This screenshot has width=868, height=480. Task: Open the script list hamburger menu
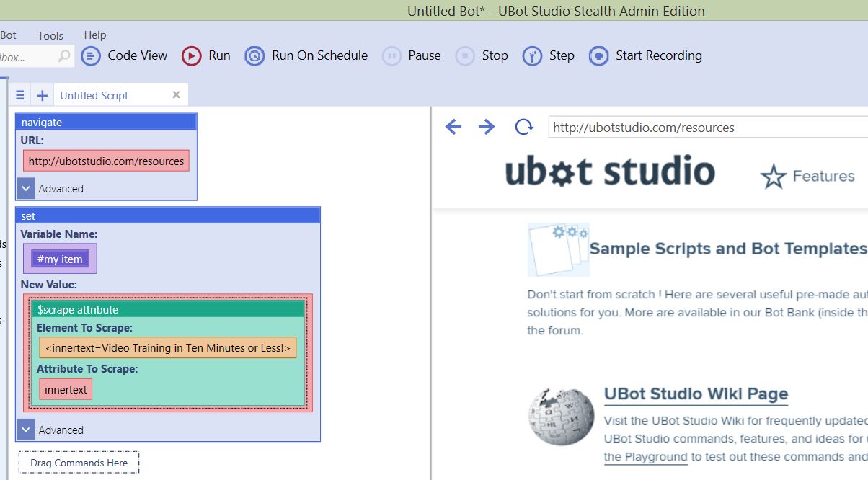pos(20,95)
